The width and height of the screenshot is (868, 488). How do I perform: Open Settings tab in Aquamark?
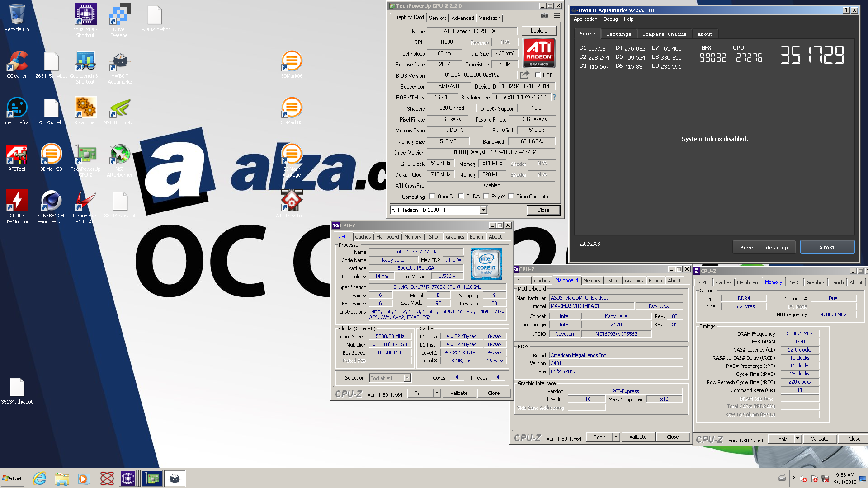point(618,34)
